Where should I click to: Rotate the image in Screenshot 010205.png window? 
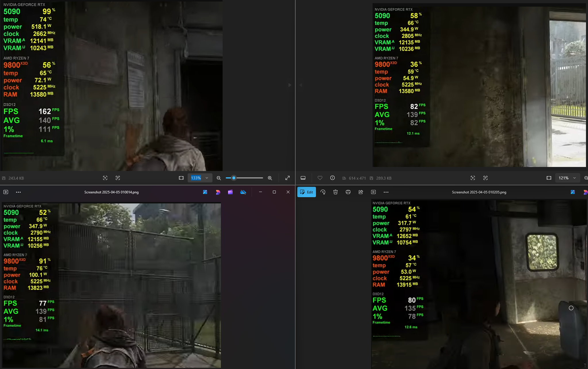click(x=323, y=192)
